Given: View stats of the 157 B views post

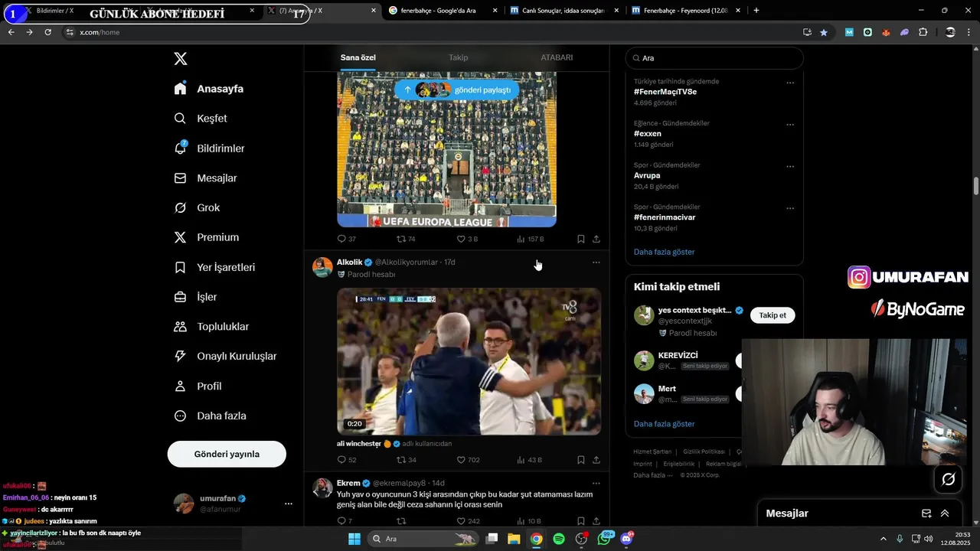Looking at the screenshot, I should [x=530, y=239].
